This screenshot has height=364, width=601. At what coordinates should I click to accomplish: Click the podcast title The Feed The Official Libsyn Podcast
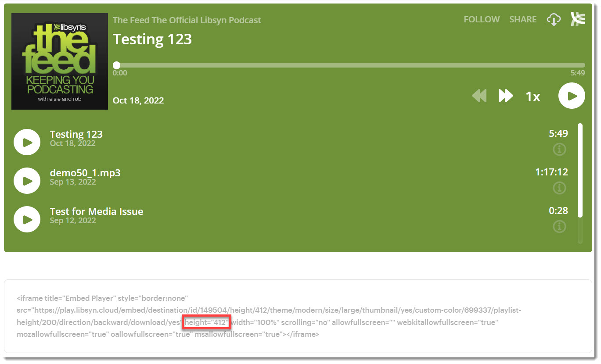point(187,20)
